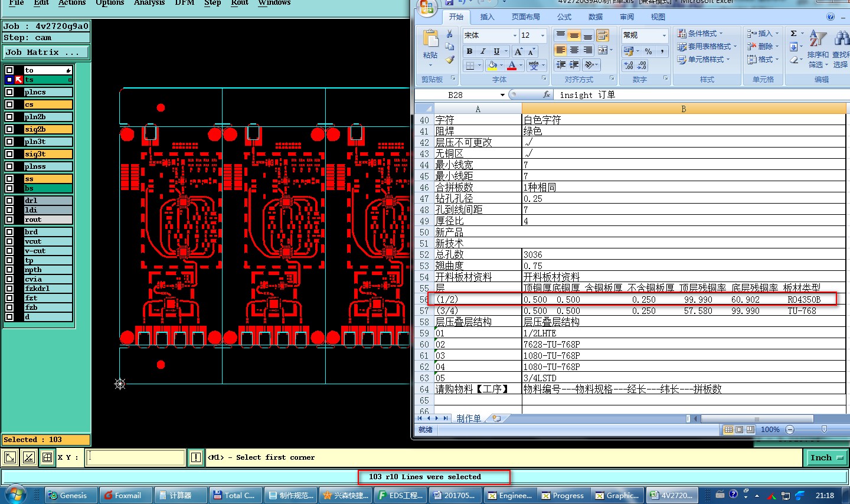
Task: Open the DFM menu in Genesis
Action: coord(185,2)
